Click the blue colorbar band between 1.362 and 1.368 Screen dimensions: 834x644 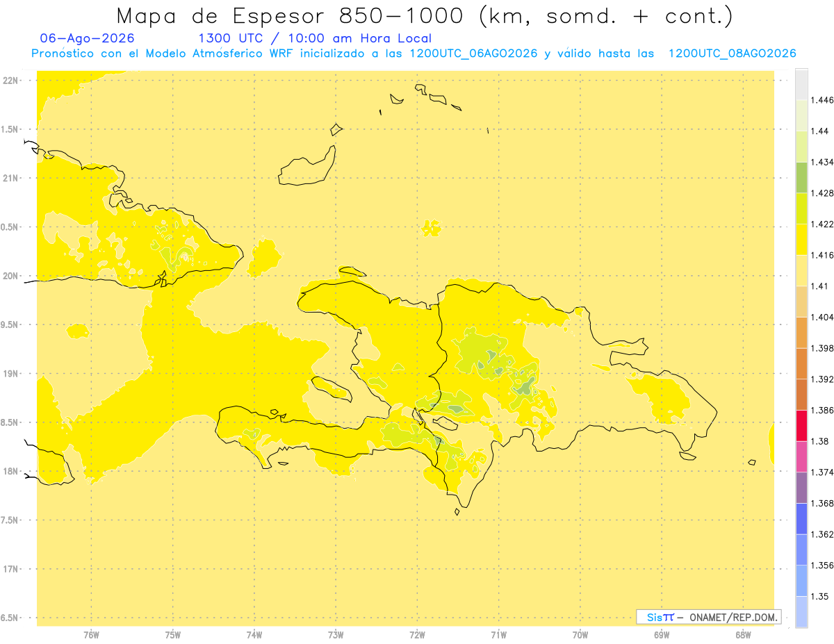801,518
